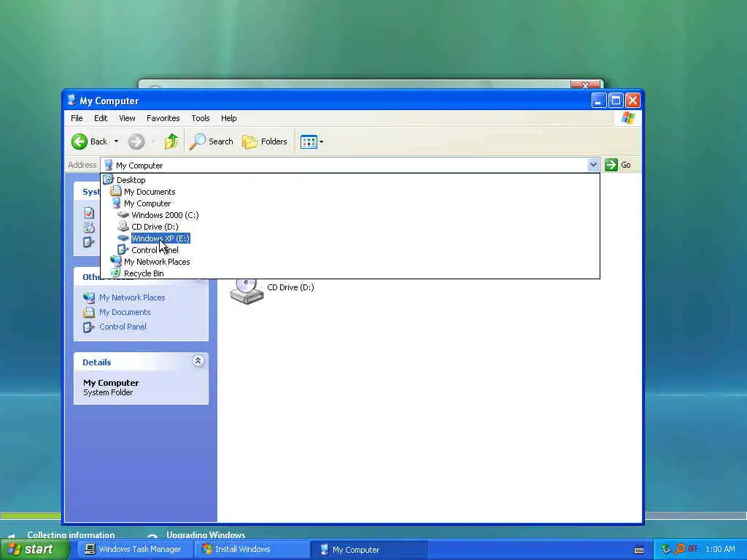Click the second System Tasks sidebar icon
Screen dimensions: 747x560
[x=89, y=227]
